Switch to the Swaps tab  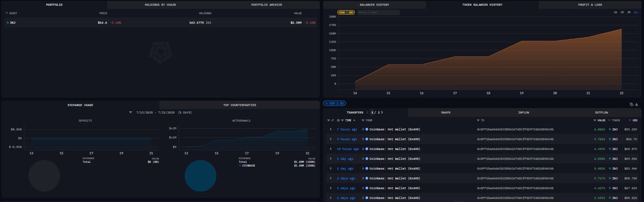click(445, 112)
